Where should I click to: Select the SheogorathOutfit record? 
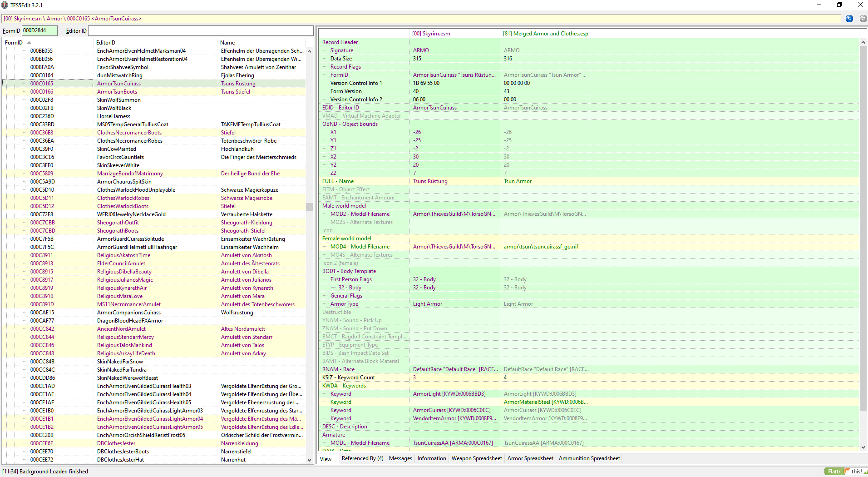[x=154, y=223]
